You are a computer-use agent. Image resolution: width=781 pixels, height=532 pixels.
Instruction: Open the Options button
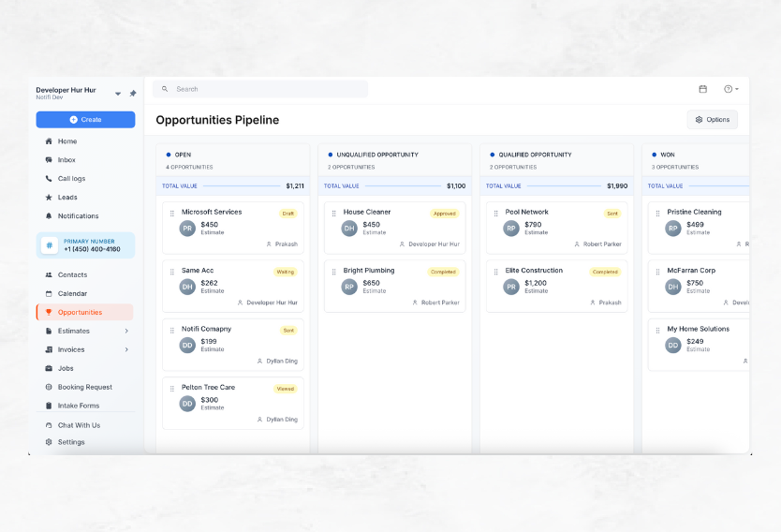(712, 120)
